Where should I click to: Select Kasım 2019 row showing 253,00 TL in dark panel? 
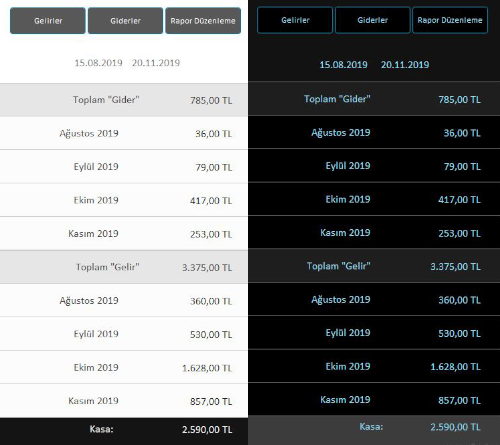[x=374, y=232]
